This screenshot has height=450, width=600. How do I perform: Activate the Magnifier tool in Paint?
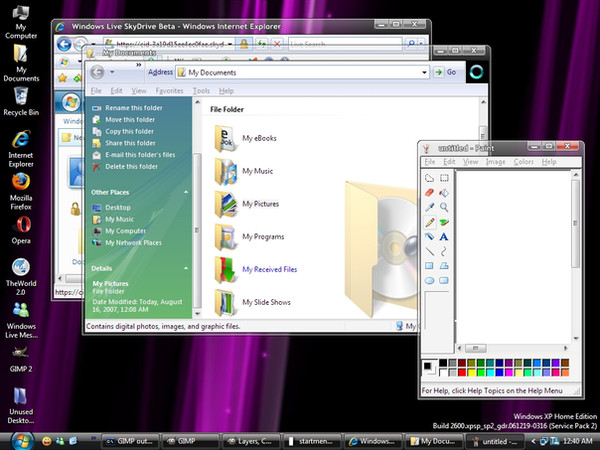coord(444,207)
